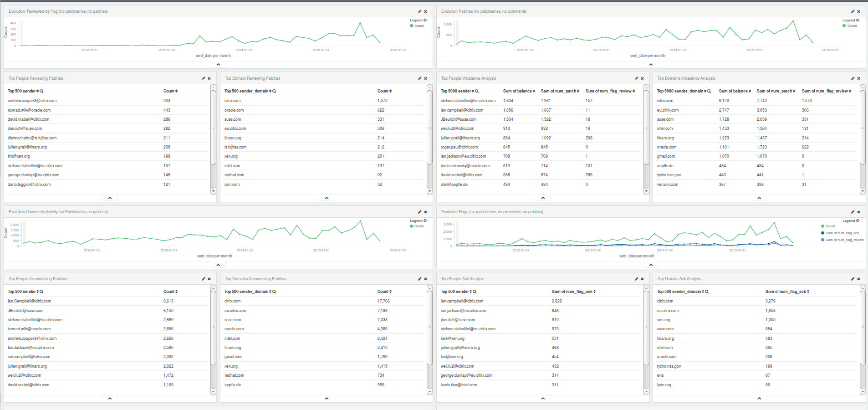This screenshot has height=410, width=868.
Task: Remove the Top Domain Reviewing Patches panel
Action: coord(425,78)
